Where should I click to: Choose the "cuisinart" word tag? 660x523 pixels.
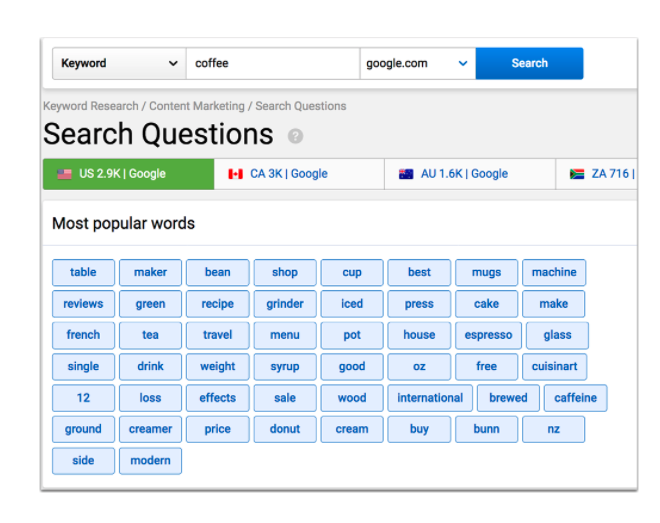553,367
